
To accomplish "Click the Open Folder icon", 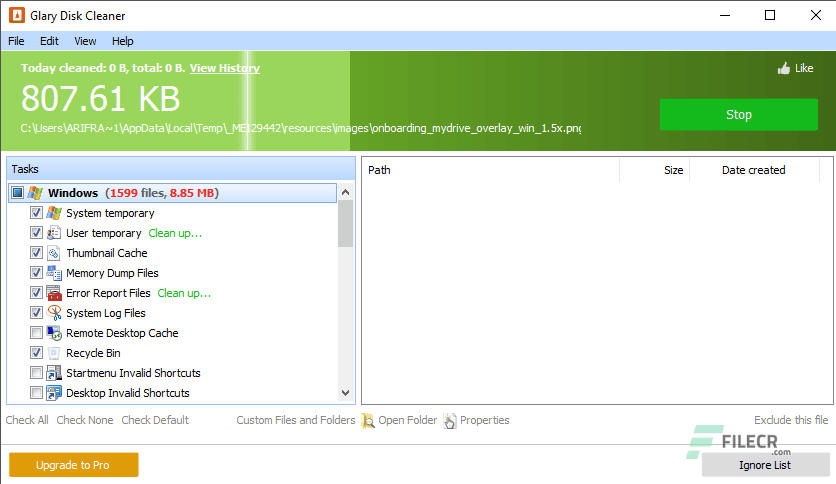I will click(x=367, y=421).
